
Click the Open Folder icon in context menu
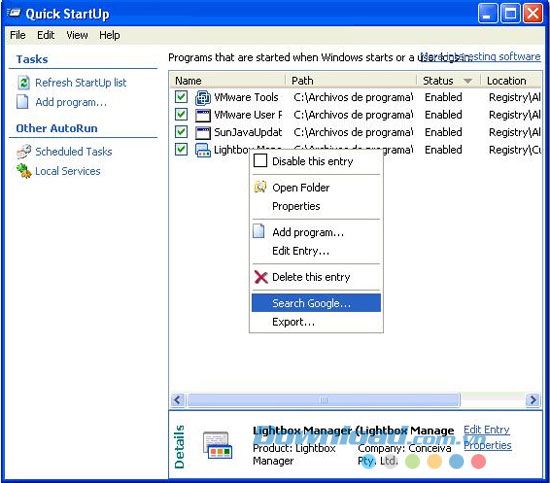[x=260, y=187]
